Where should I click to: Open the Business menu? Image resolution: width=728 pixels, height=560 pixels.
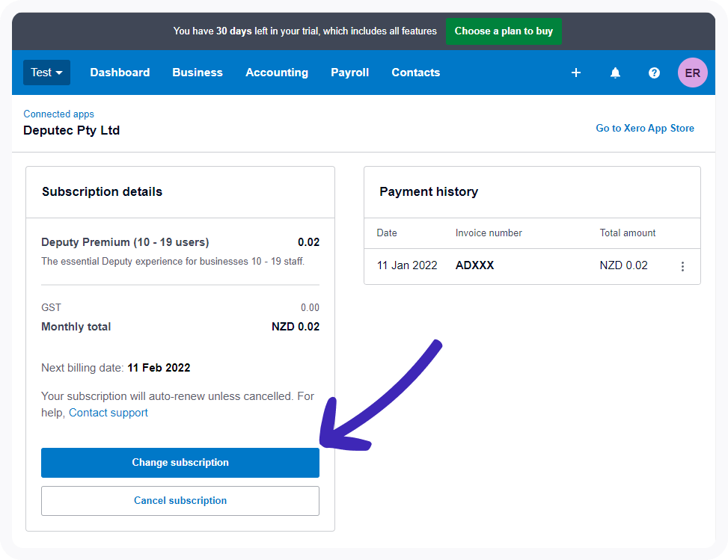click(x=198, y=73)
